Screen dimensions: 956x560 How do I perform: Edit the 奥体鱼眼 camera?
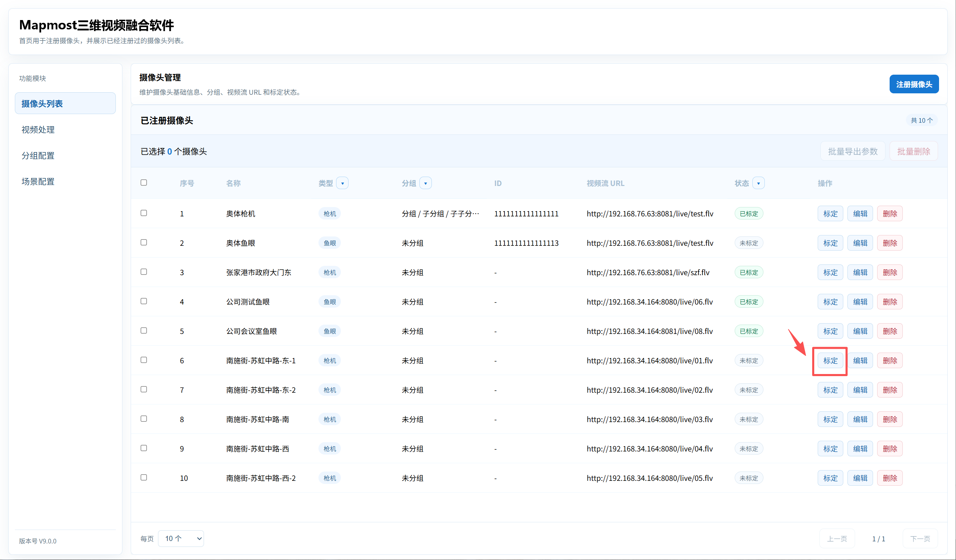[x=860, y=243]
